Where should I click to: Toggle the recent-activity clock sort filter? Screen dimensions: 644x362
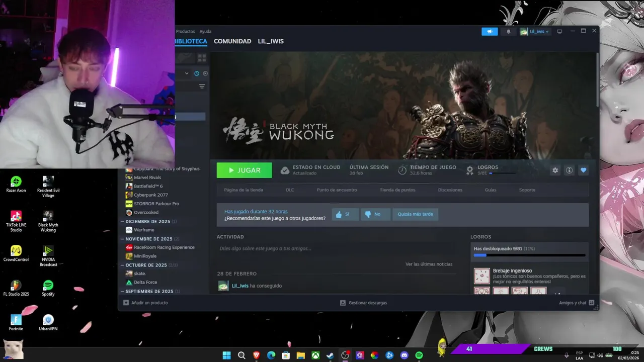[197, 73]
